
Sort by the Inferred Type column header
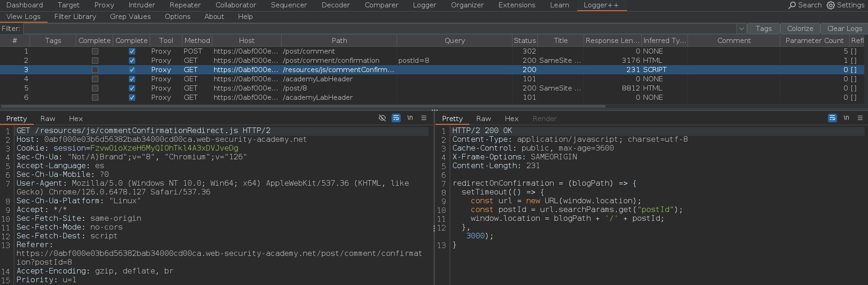click(x=665, y=41)
